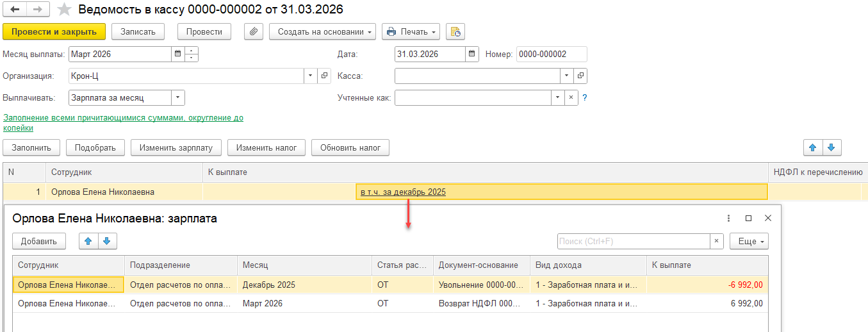Open the Выплачивать dropdown list
Viewport: 868px width, 332px height.
coord(178,98)
